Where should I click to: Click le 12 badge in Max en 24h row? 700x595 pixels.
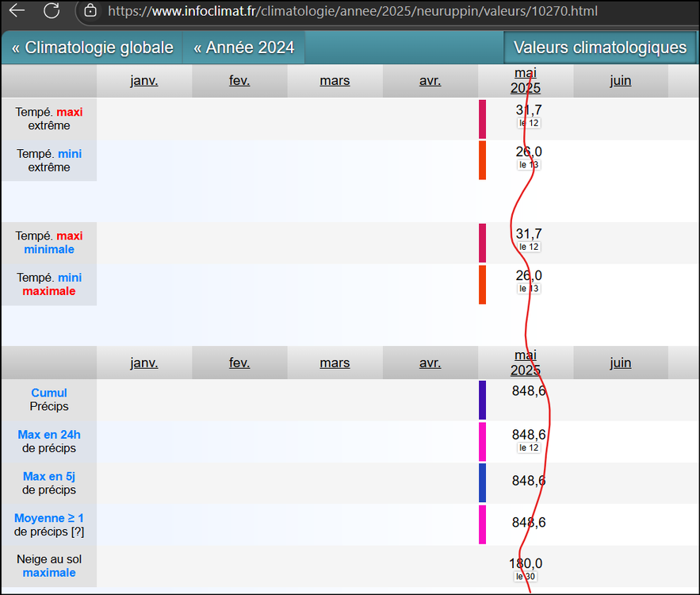529,447
